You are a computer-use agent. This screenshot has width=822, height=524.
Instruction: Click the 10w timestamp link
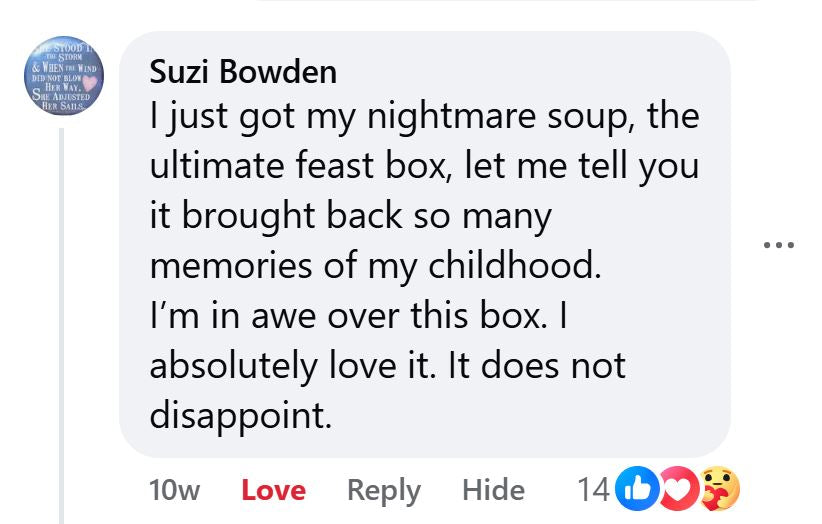pyautogui.click(x=173, y=490)
